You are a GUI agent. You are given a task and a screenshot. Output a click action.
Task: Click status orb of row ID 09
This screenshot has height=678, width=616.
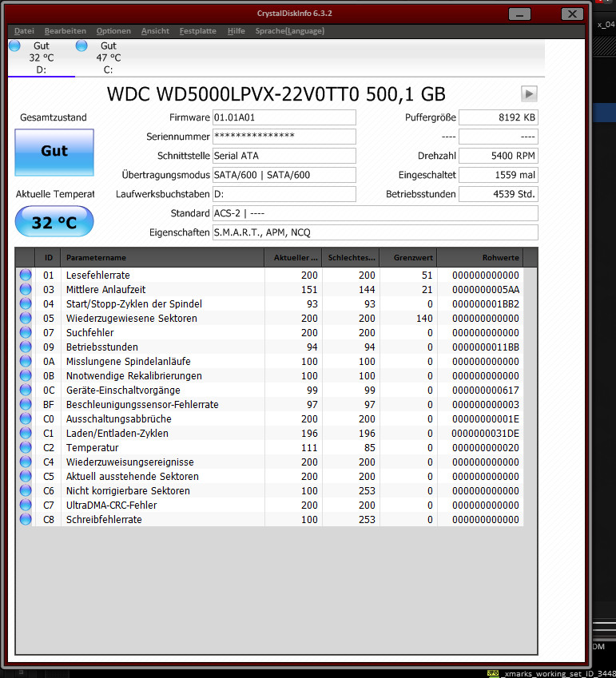pyautogui.click(x=26, y=347)
